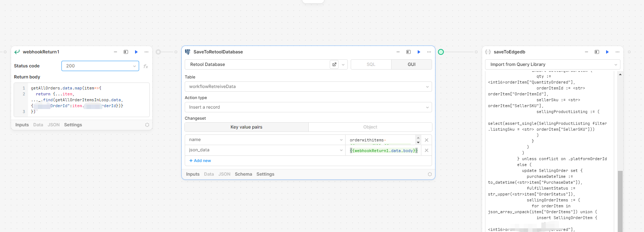Image resolution: width=644 pixels, height=232 pixels.
Task: Open the Import from Query Library dropdown
Action: 553,64
